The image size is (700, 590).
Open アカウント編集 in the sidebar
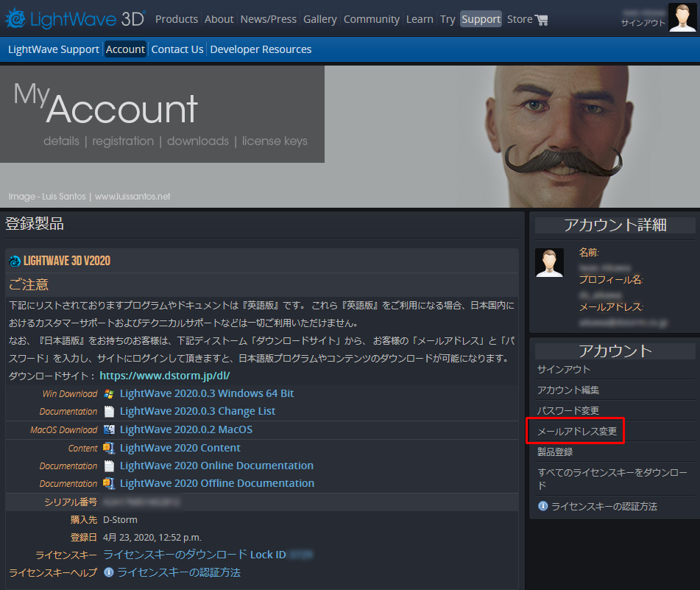(x=568, y=390)
